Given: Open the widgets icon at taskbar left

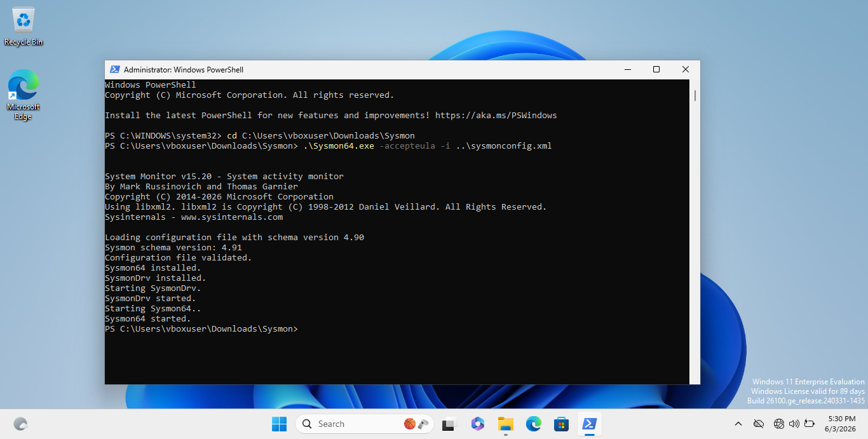Looking at the screenshot, I should [x=20, y=424].
